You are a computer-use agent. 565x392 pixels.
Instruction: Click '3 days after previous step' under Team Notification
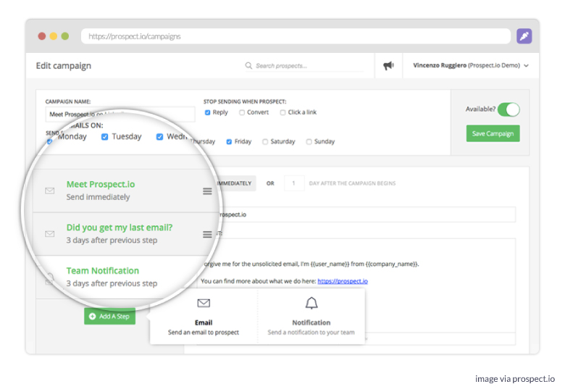point(112,283)
